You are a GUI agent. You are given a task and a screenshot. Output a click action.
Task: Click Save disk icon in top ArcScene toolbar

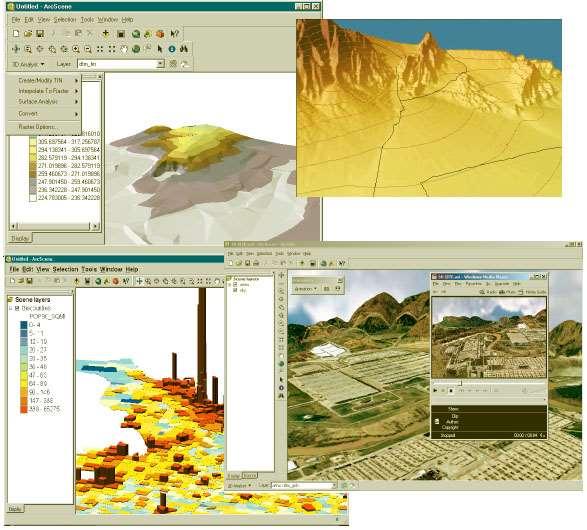(40, 34)
